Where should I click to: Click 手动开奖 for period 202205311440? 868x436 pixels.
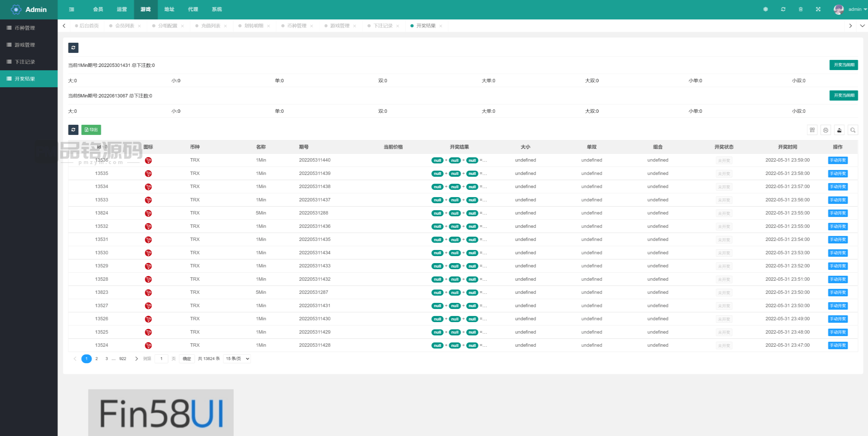(x=838, y=160)
